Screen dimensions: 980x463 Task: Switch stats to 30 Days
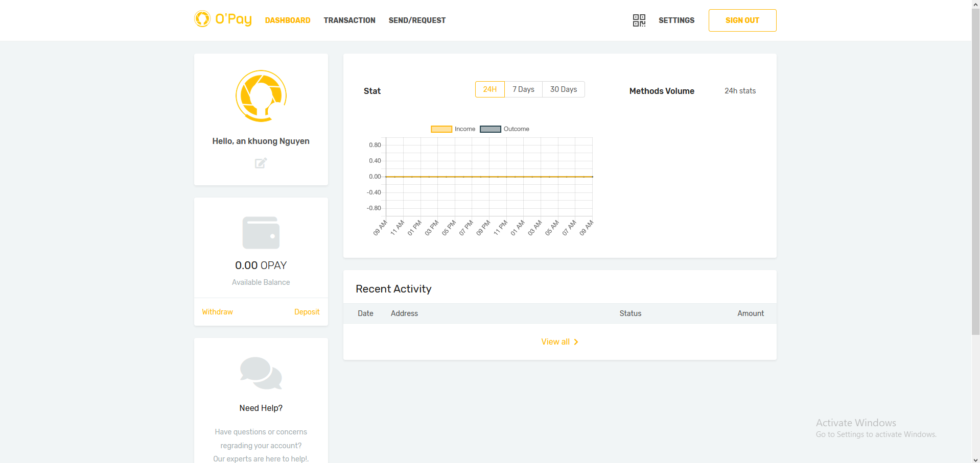[x=563, y=89]
